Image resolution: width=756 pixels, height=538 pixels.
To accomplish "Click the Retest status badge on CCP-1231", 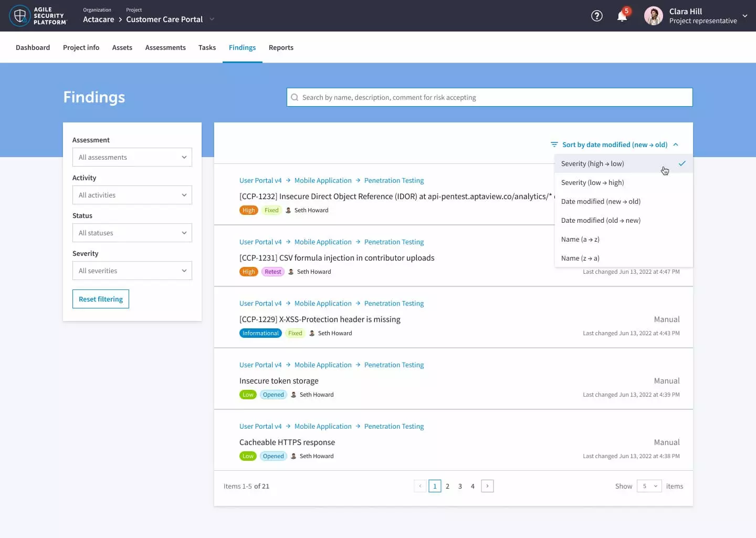I will (x=273, y=272).
